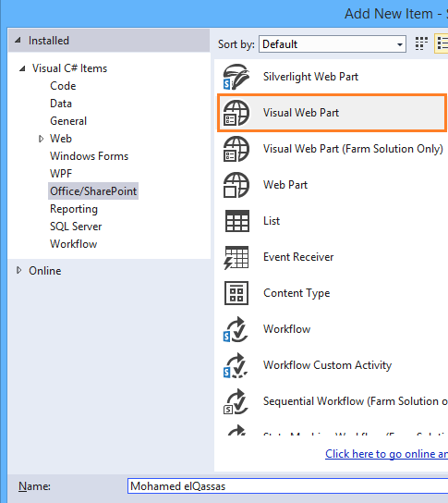The image size is (448, 503).
Task: Pick the Visual Web Part (Farm Solution Only) icon
Action: (236, 149)
